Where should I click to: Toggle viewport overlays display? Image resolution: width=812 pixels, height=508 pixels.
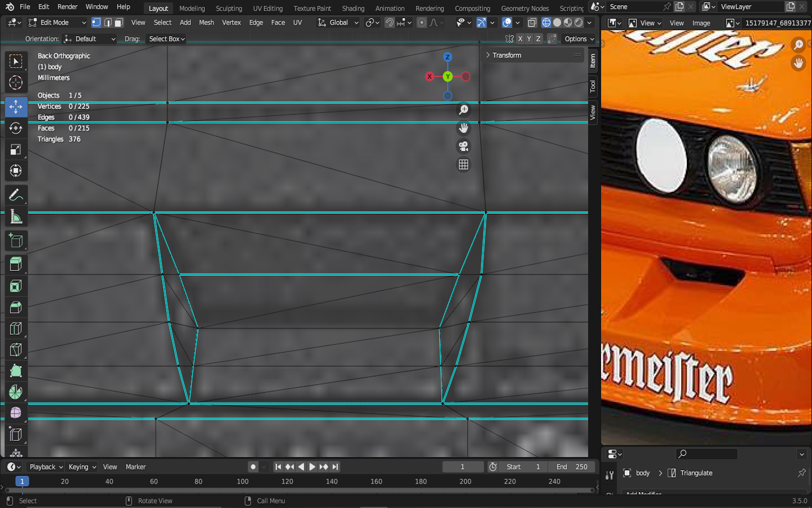click(507, 23)
